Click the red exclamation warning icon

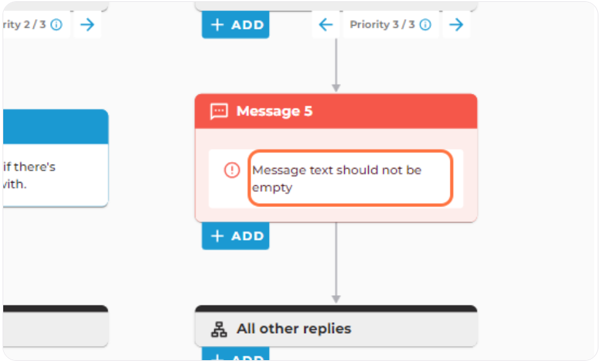click(x=232, y=170)
